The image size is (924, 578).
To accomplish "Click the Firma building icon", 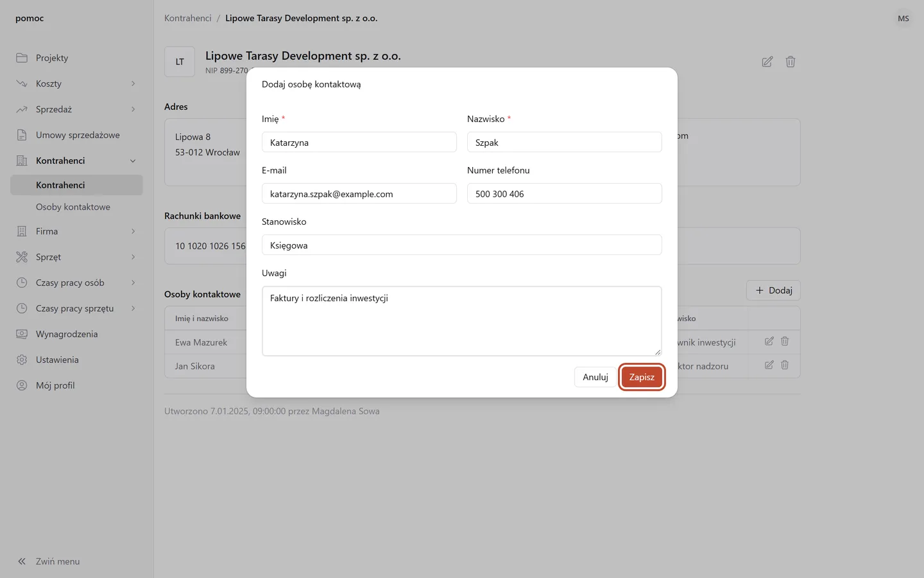I will tap(22, 231).
